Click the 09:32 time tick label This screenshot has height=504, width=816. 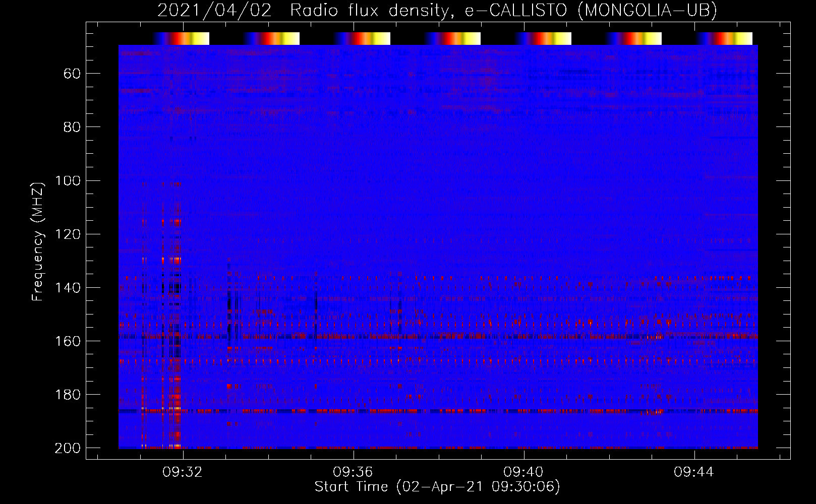182,472
